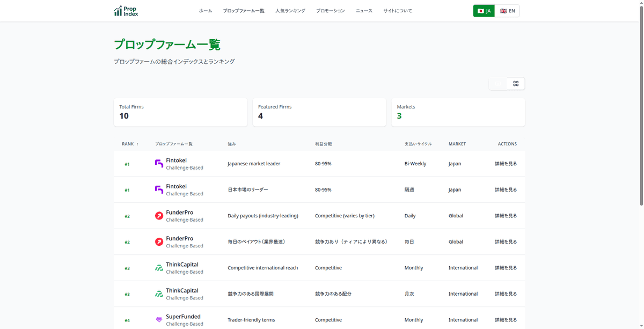Click 'Daily payouts (industry-leading)' cell

pyautogui.click(x=263, y=216)
